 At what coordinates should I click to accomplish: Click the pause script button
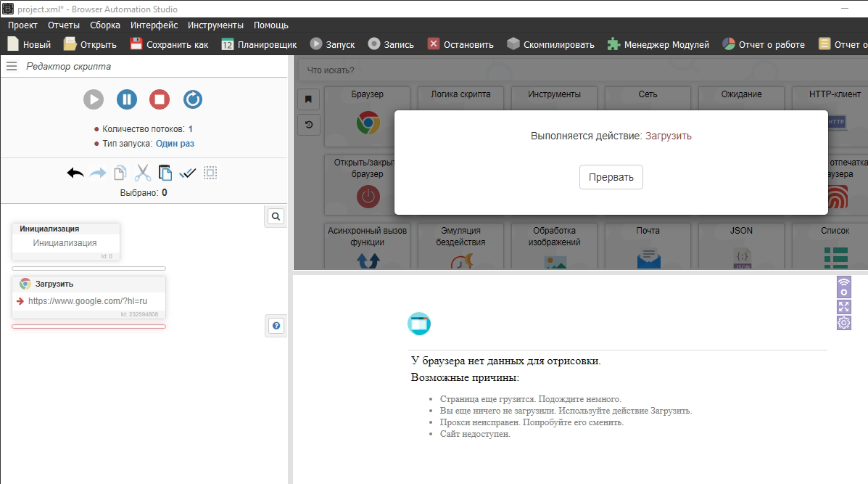[x=127, y=99]
